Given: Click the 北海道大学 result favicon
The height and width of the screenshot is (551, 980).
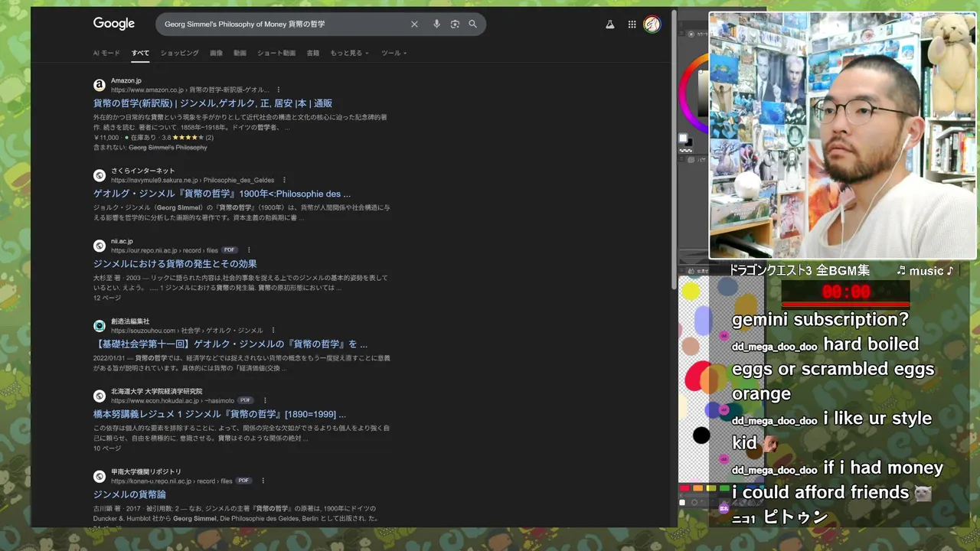Looking at the screenshot, I should point(100,396).
